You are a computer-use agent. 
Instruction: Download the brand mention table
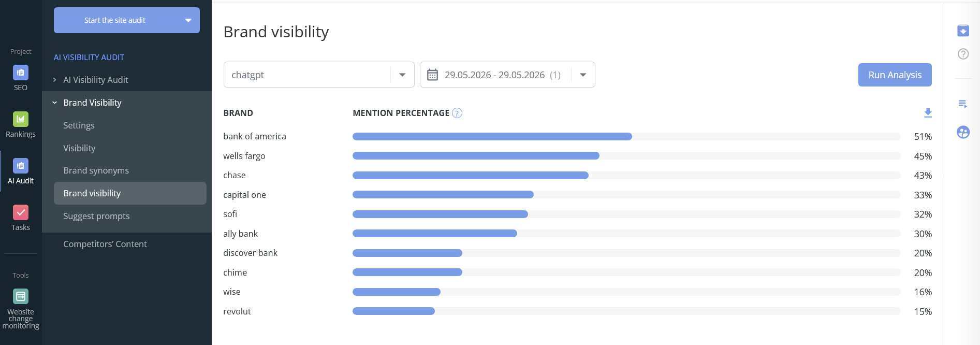click(928, 113)
